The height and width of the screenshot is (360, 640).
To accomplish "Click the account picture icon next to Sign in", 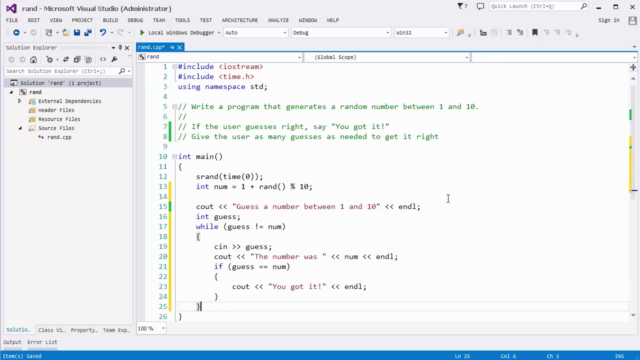I will click(x=632, y=20).
